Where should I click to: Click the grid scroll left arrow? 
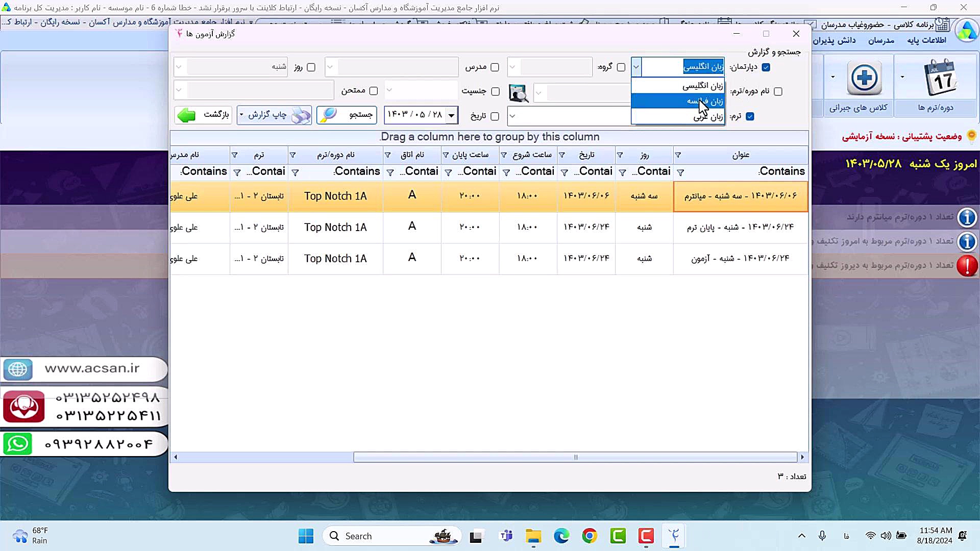tap(176, 457)
